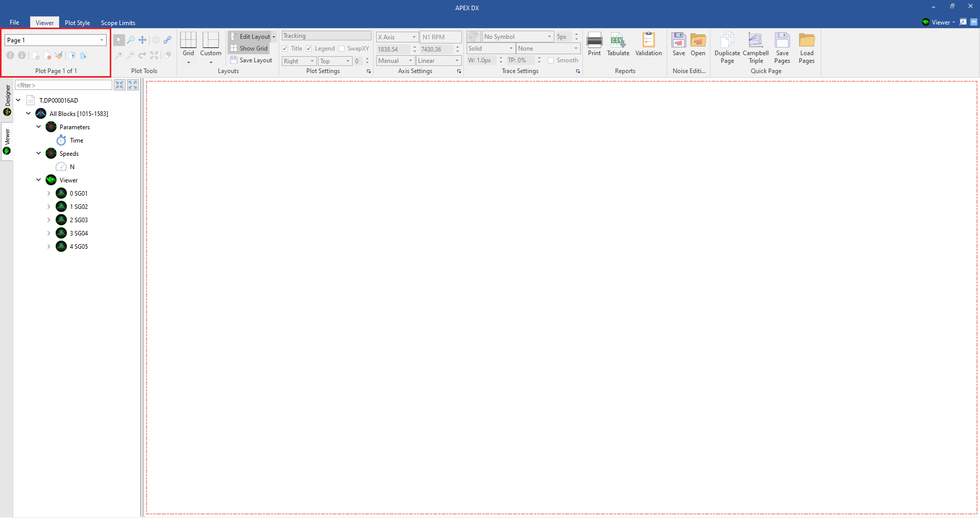This screenshot has width=980, height=518.
Task: Open the Custom layout dropdown
Action: click(211, 63)
